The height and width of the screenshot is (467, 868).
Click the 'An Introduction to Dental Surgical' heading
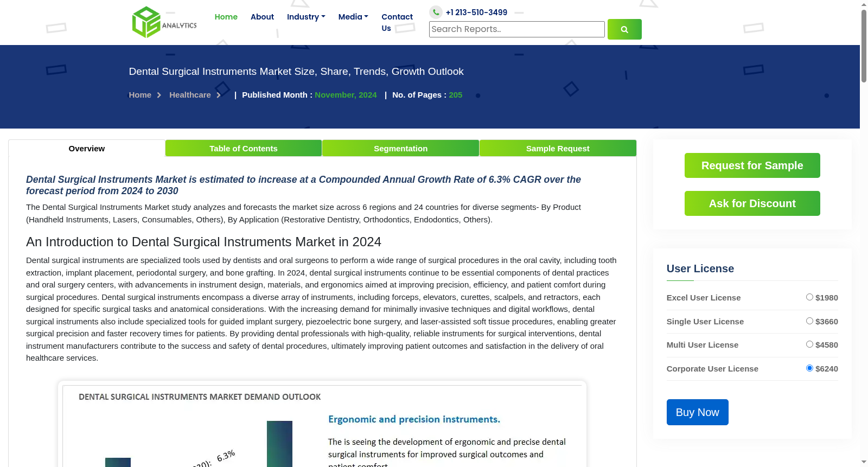pos(203,242)
